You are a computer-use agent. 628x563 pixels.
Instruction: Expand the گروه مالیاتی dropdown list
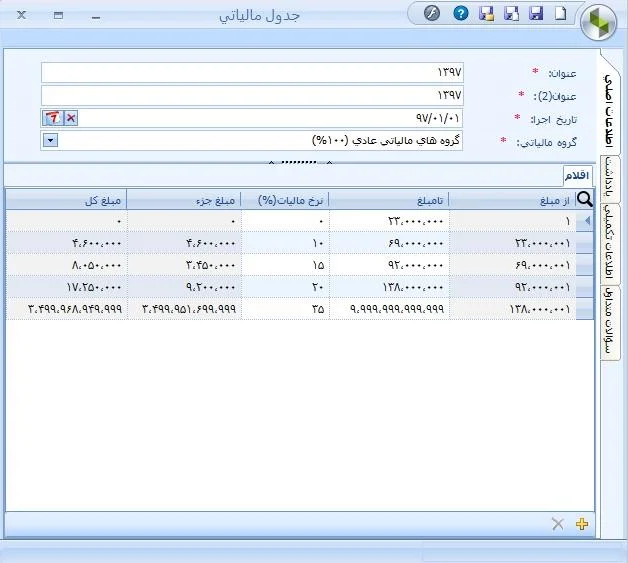[x=51, y=141]
